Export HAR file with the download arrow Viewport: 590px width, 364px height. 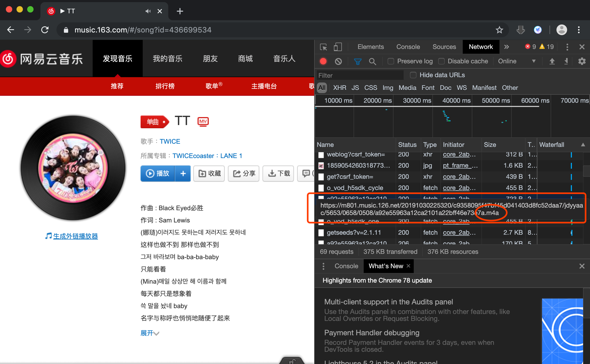pos(566,61)
